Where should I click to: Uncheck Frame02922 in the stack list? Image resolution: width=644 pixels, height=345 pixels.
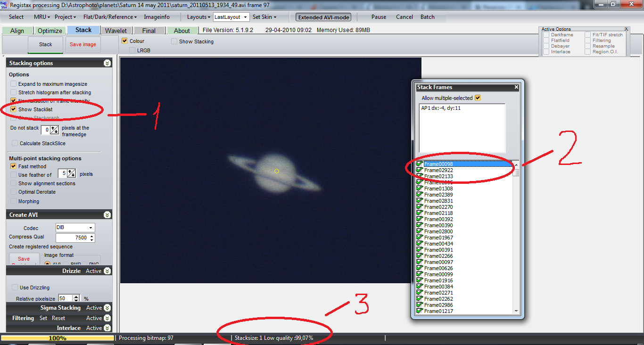pyautogui.click(x=420, y=170)
